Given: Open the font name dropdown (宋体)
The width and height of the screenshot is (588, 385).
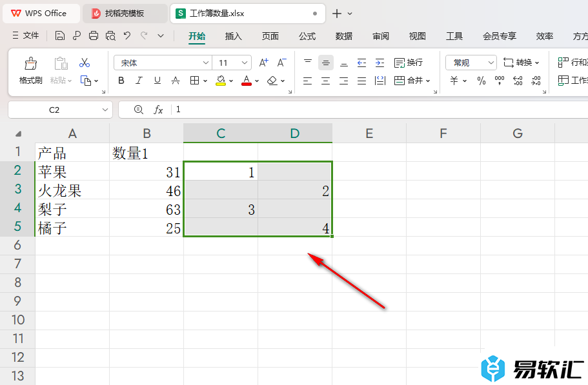Looking at the screenshot, I should tap(205, 63).
